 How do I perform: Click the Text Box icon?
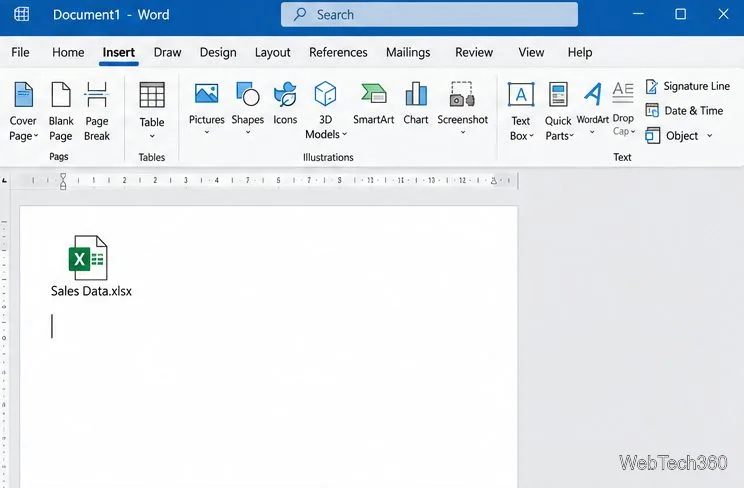(521, 94)
